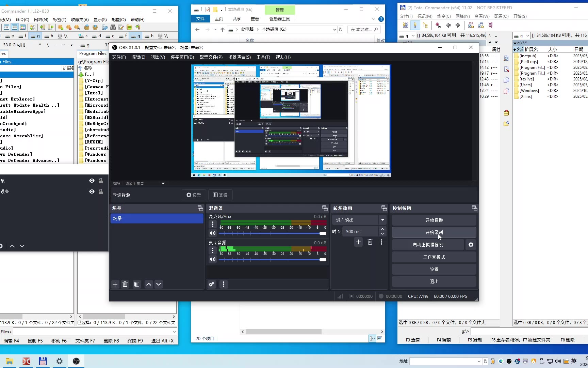Mute the 桌面音频 speaker
Image resolution: width=588 pixels, height=368 pixels.
(213, 259)
